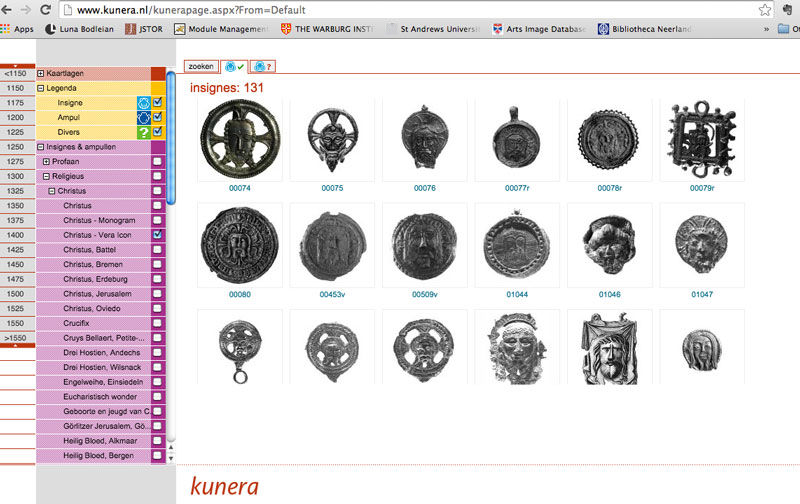
Task: Open the Apps shortcut in bookmarks bar
Action: [x=17, y=29]
